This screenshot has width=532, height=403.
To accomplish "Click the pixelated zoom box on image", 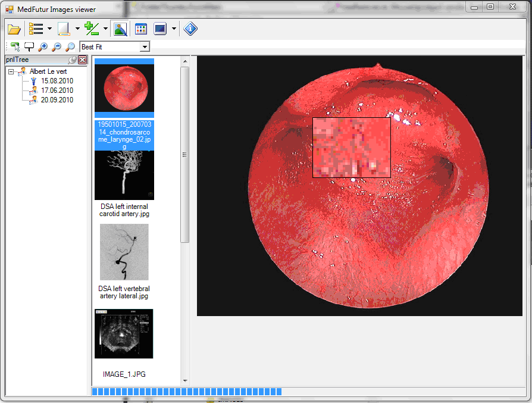I will pyautogui.click(x=352, y=148).
